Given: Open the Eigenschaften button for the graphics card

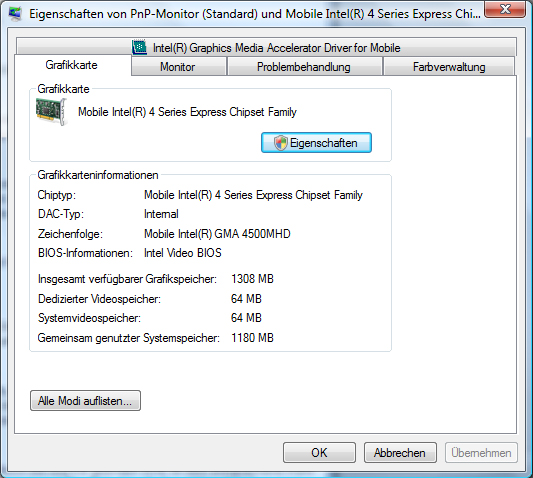Looking at the screenshot, I should pyautogui.click(x=316, y=142).
